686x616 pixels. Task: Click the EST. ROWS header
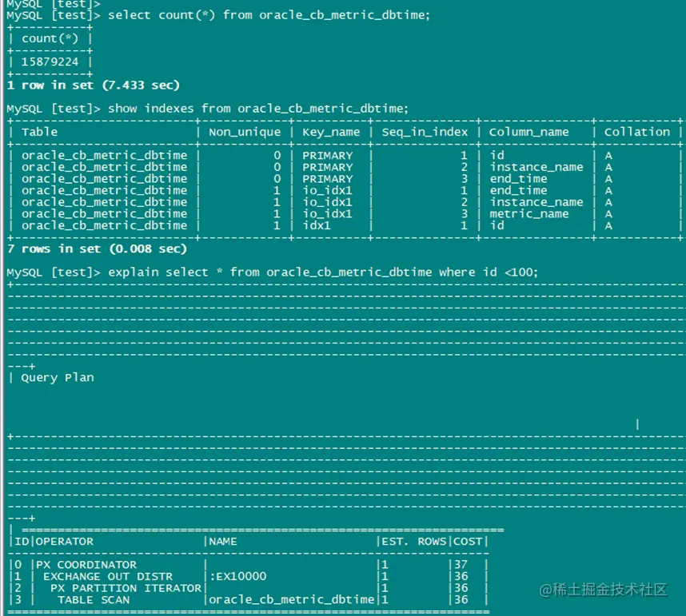[x=414, y=542]
